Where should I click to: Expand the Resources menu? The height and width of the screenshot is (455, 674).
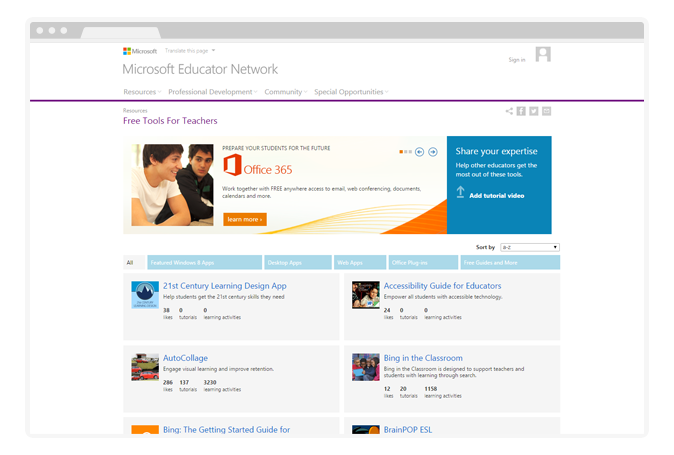tap(142, 92)
